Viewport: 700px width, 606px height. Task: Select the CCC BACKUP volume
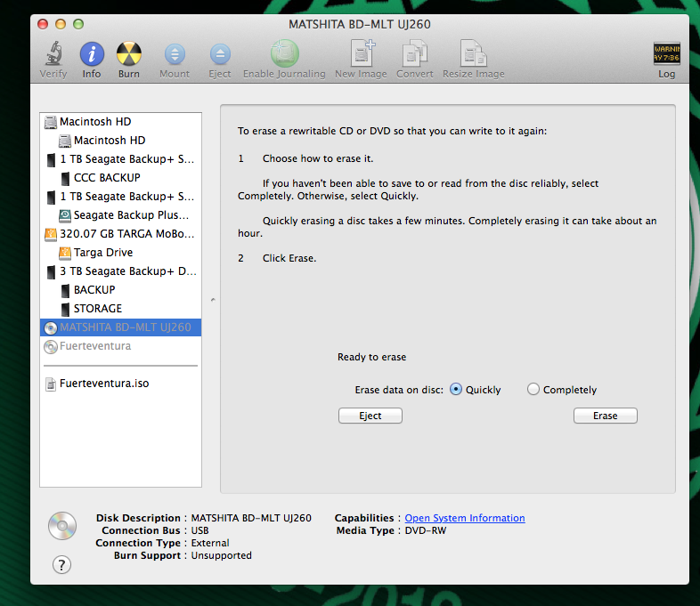[x=120, y=178]
